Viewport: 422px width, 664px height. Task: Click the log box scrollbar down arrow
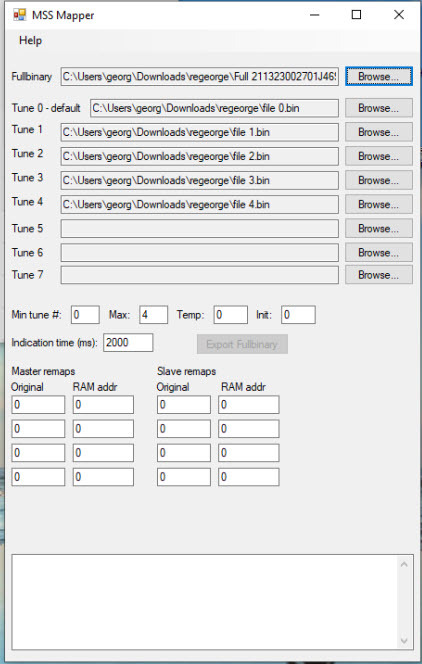coord(404,641)
